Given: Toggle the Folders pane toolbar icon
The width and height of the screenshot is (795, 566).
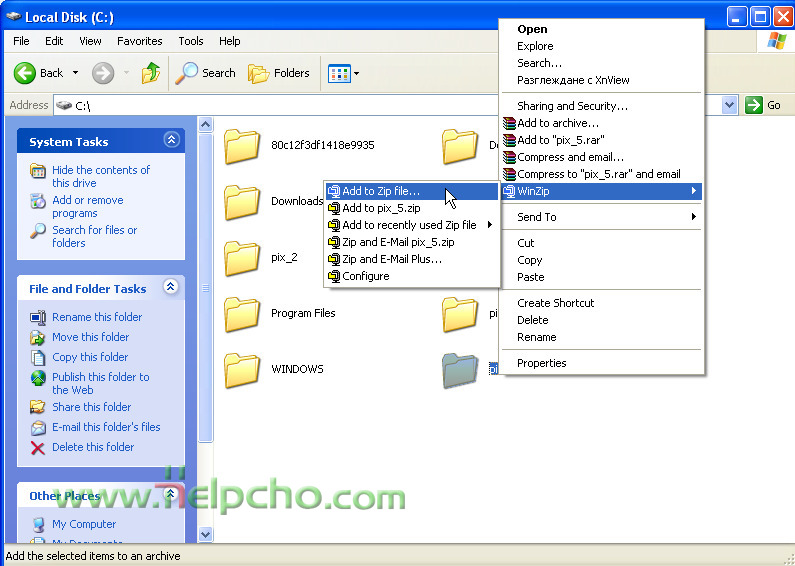Looking at the screenshot, I should click(x=259, y=74).
